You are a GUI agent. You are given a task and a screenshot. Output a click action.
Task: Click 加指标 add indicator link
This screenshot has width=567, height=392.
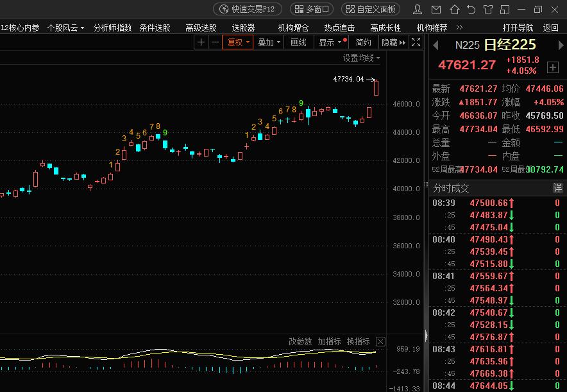[x=329, y=342]
